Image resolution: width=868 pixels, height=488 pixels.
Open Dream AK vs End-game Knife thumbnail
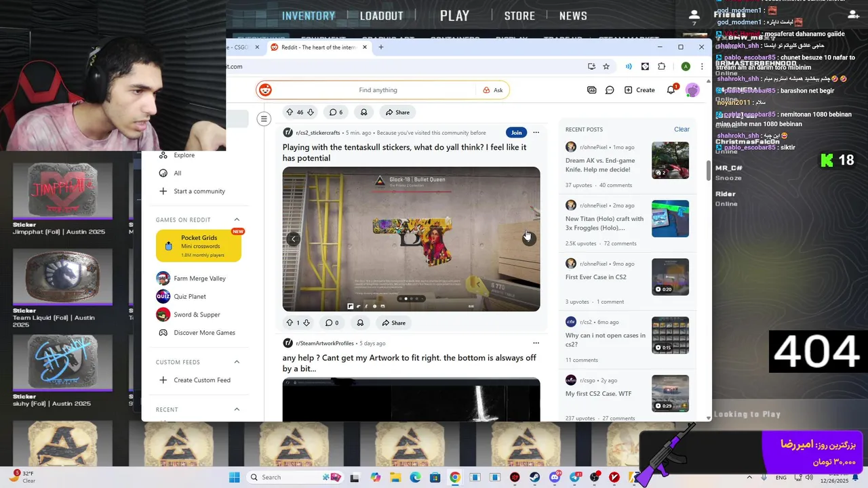(x=670, y=160)
